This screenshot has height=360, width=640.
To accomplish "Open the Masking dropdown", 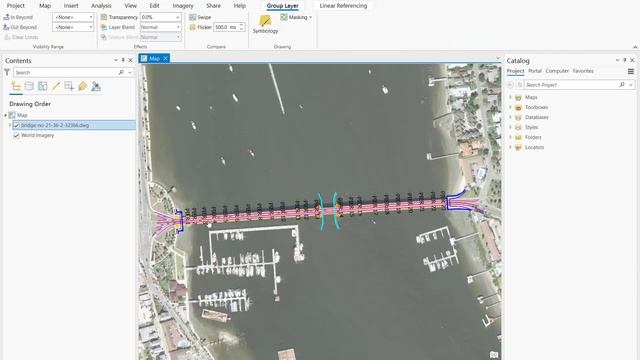I will tap(297, 17).
